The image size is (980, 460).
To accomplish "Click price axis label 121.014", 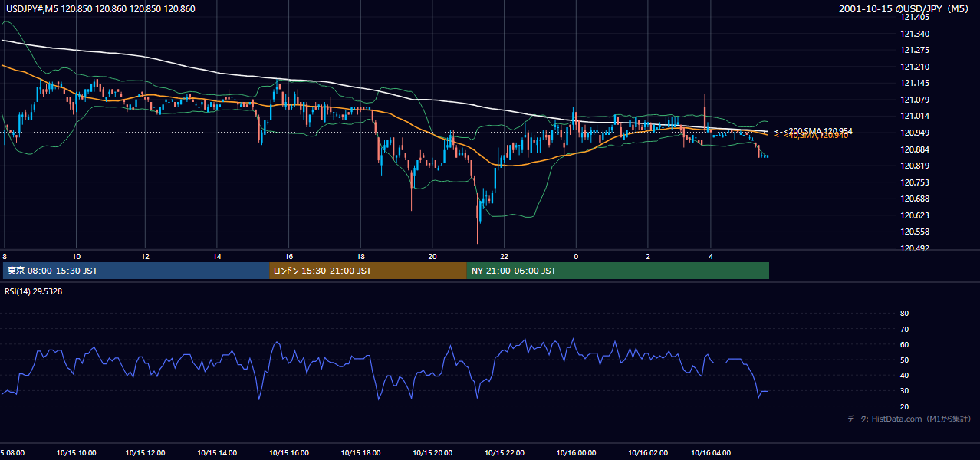I will 914,116.
